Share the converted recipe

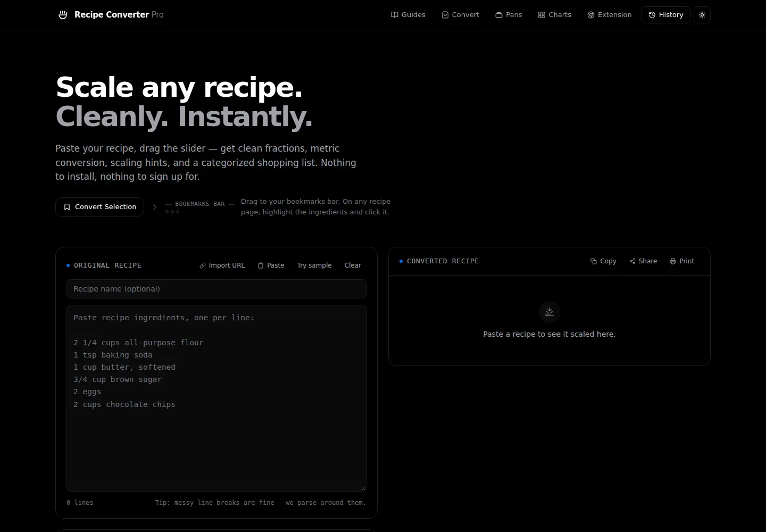click(x=643, y=261)
